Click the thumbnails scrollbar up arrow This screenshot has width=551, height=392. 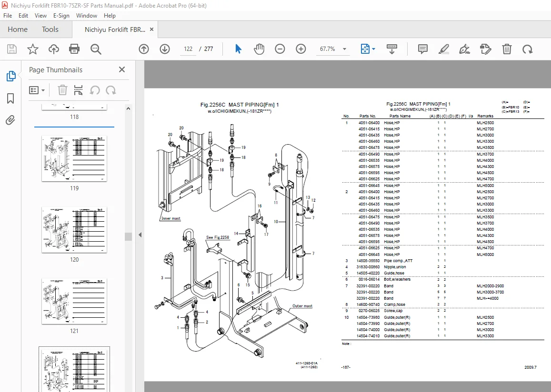(128, 108)
